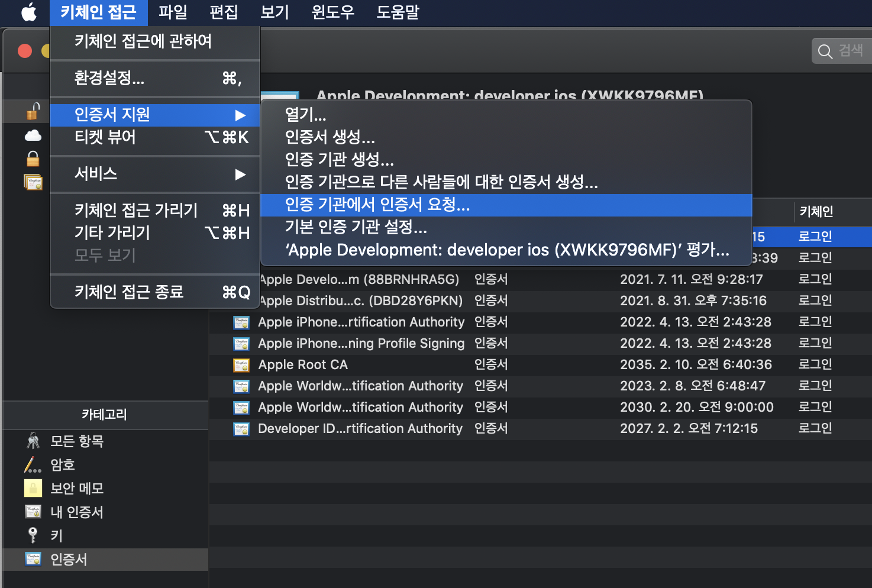872x588 pixels.
Task: Click the icon of Apple iPhone...ning Profile Signing row
Action: coord(241,344)
